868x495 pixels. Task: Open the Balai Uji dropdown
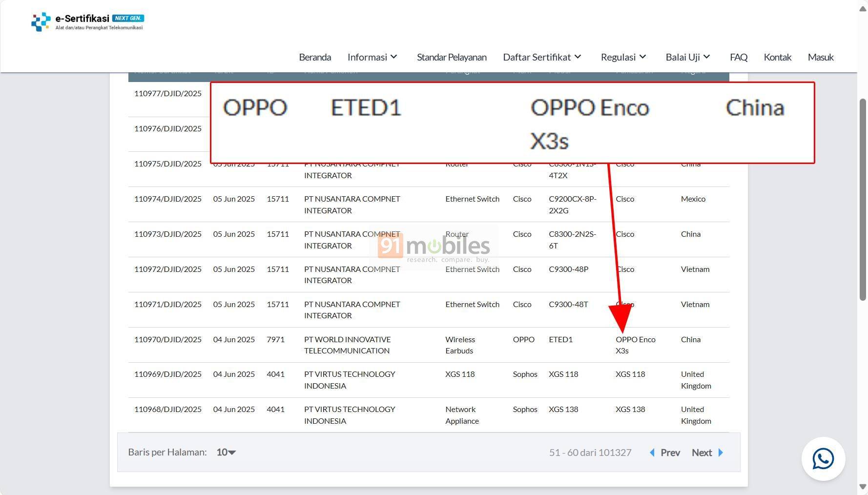688,57
